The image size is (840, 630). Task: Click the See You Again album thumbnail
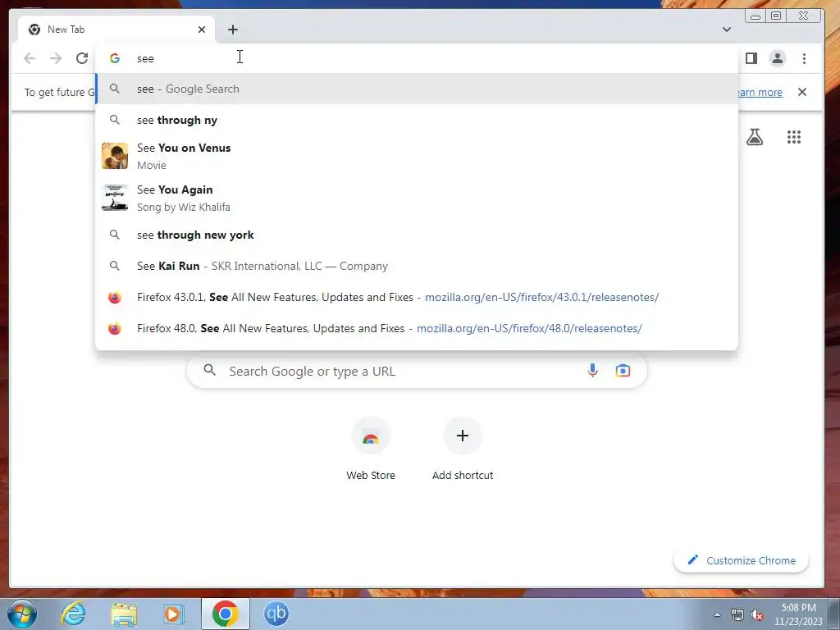click(x=115, y=198)
